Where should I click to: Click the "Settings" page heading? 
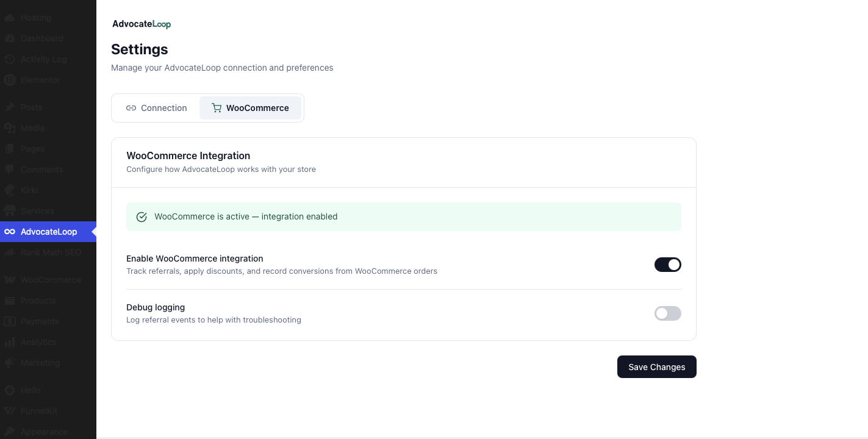pyautogui.click(x=140, y=49)
